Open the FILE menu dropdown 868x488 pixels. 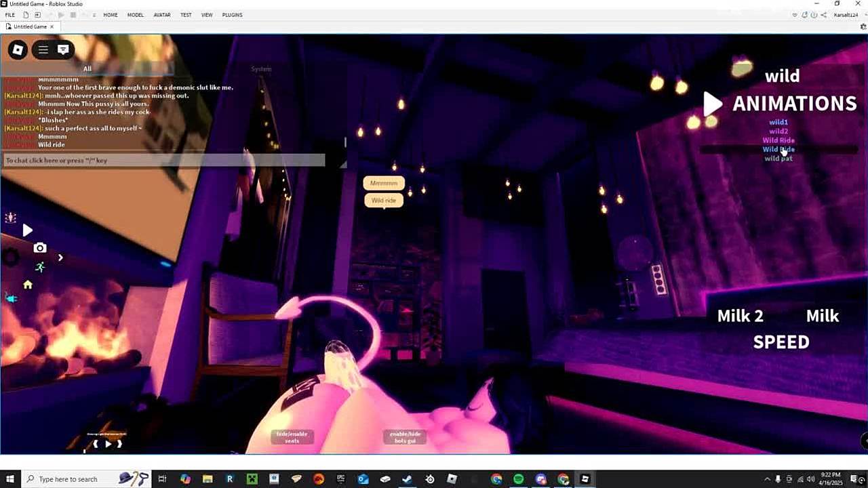[10, 15]
